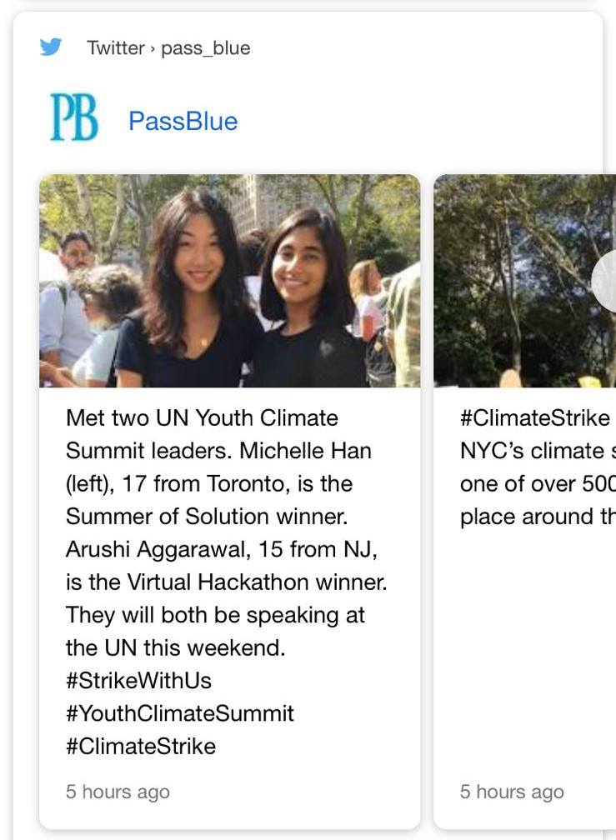This screenshot has width=616, height=840.
Task: Click the Virtual Hackathon winner line
Action: (x=226, y=582)
